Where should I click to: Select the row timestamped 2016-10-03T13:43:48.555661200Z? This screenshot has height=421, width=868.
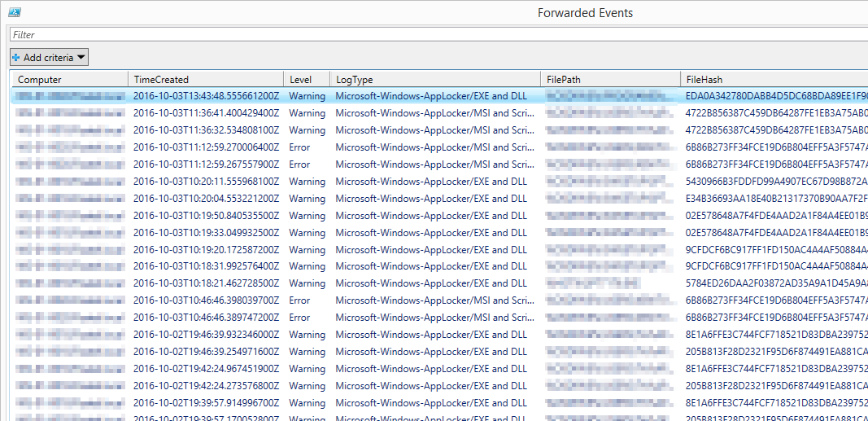pos(205,96)
